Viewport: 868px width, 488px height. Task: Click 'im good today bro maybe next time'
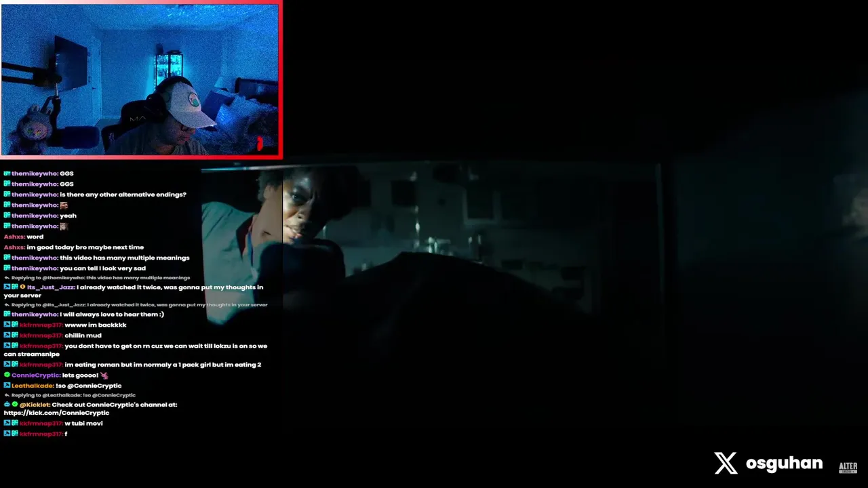(85, 247)
